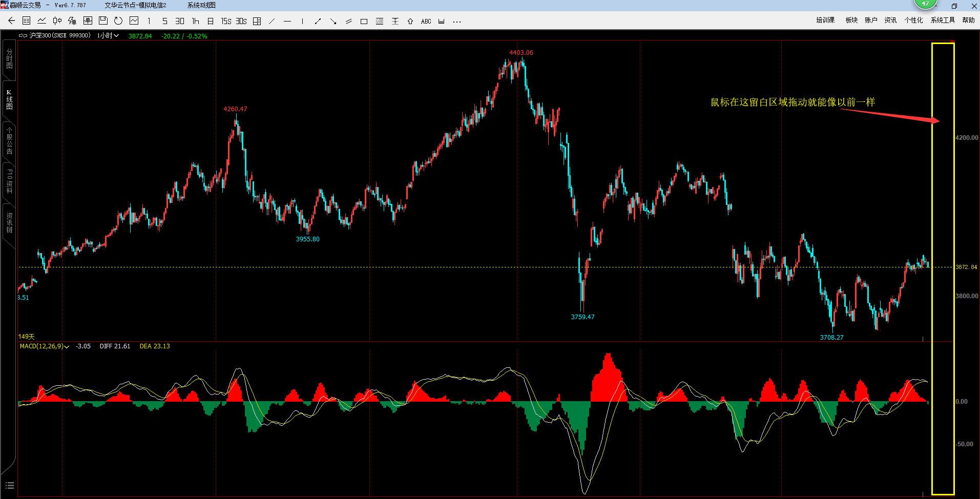Viewport: 980px width, 499px height.
Task: Click the back arrow in the toolbar
Action: 11,21
